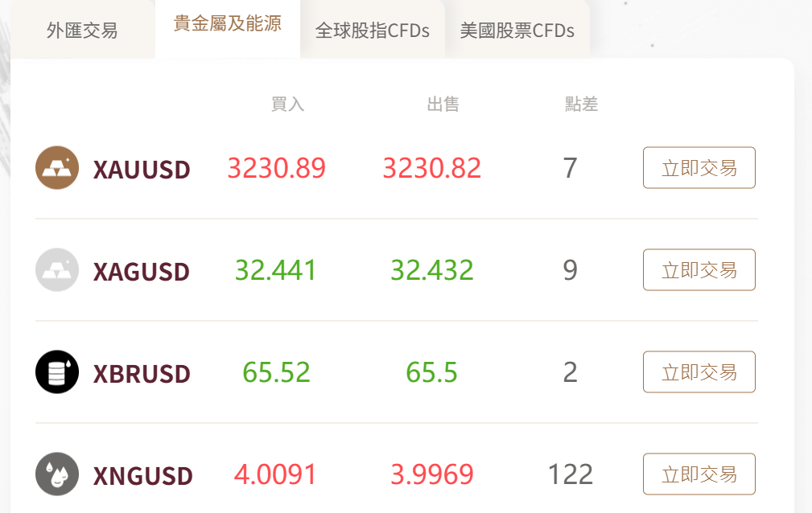Switch to the 全球股指CFDs tab
This screenshot has width=812, height=513.
(x=373, y=30)
